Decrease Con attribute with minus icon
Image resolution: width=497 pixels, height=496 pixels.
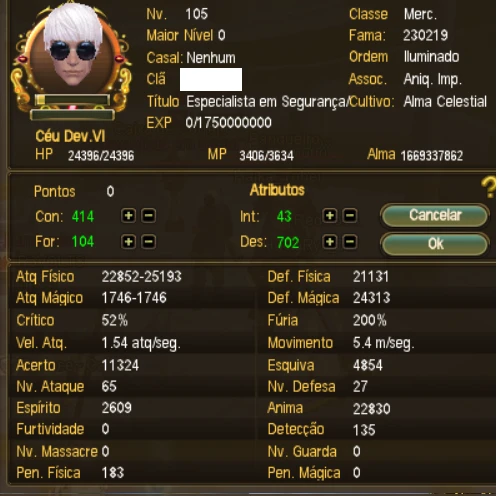coord(148,216)
